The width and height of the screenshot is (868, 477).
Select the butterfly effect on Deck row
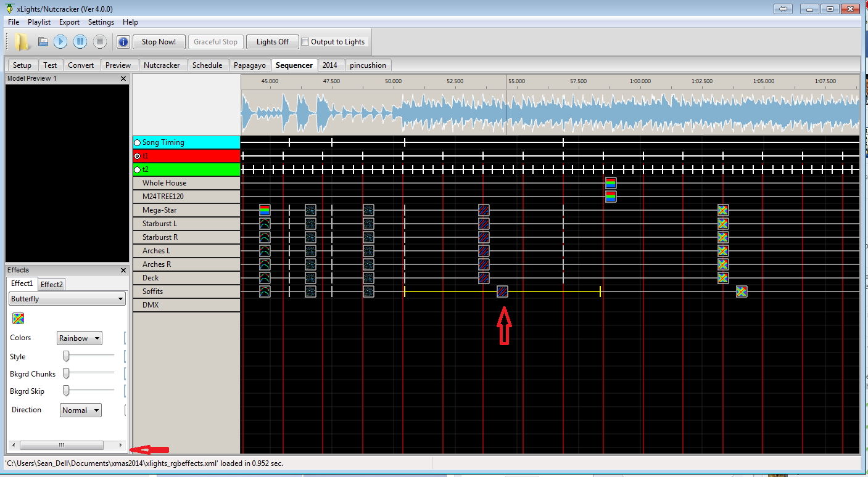[x=723, y=278]
